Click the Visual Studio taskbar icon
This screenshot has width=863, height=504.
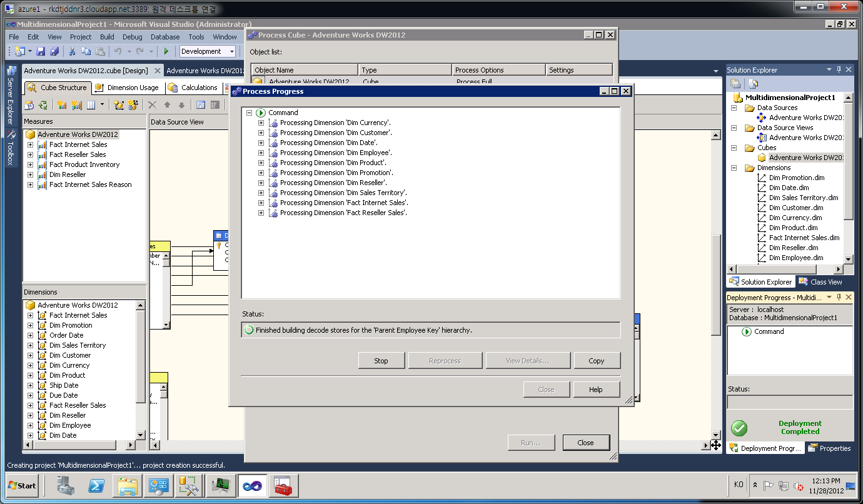252,485
